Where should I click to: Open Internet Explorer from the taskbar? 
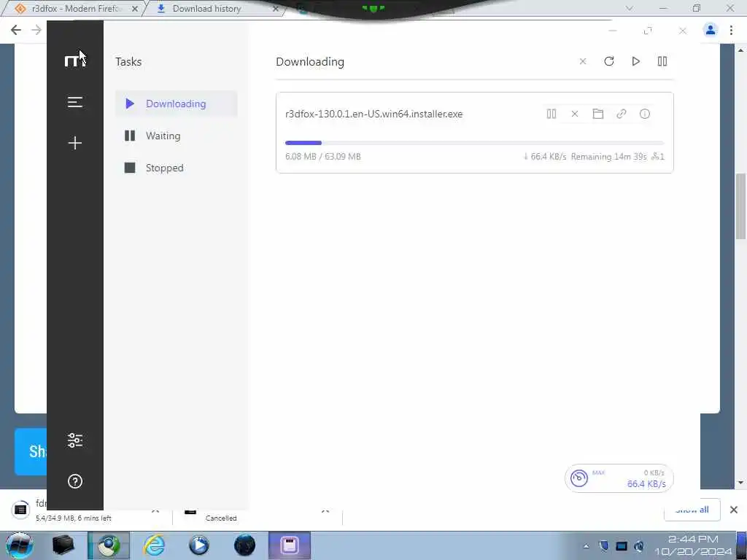click(155, 545)
